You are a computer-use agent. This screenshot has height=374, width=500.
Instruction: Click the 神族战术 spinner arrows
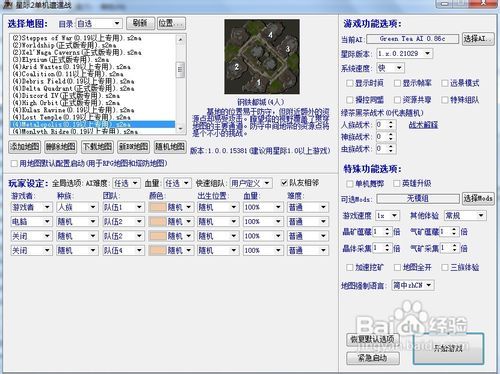tap(391, 137)
